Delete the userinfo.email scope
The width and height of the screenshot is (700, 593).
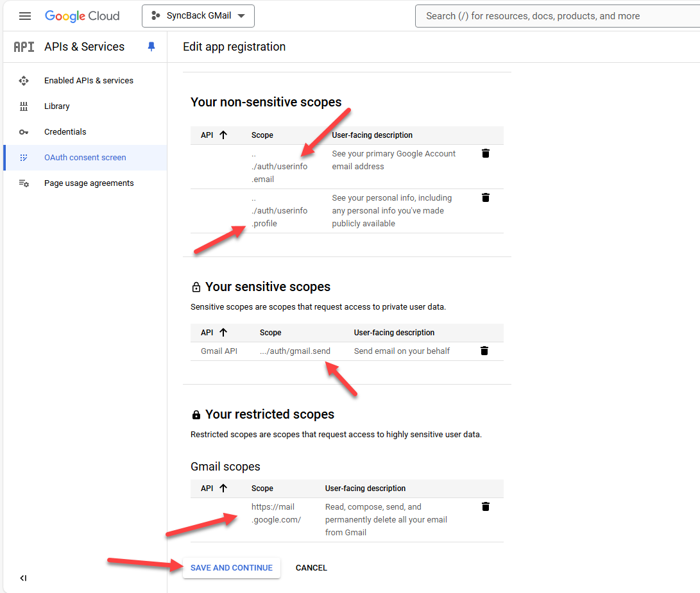click(486, 153)
